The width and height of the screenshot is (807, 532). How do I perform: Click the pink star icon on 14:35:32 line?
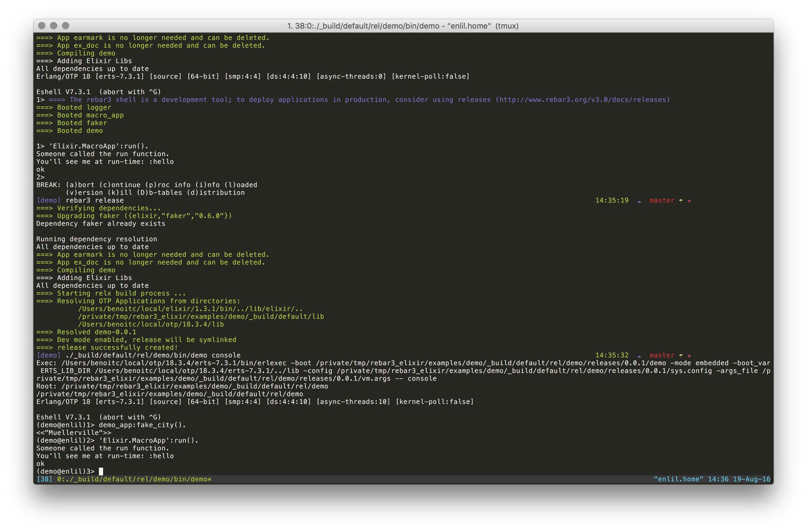click(689, 356)
